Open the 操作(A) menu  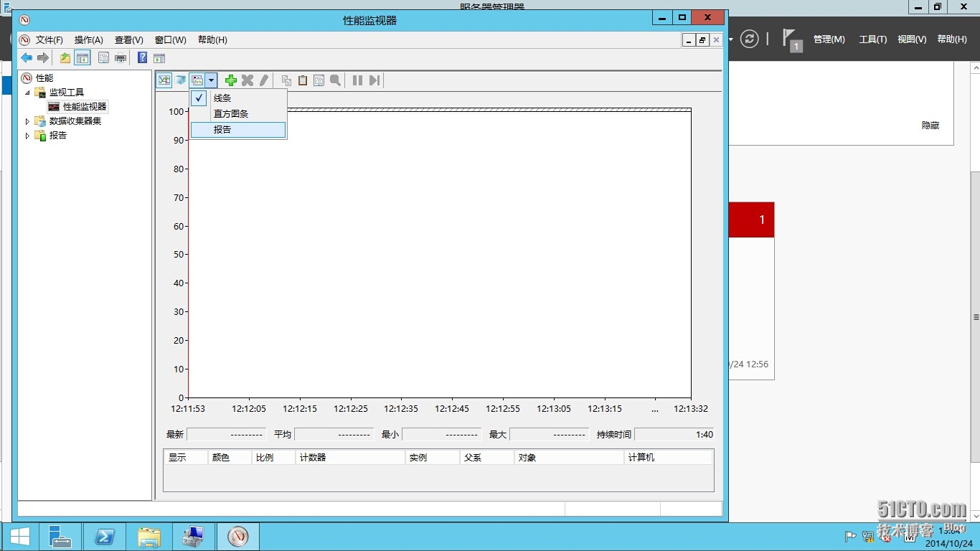coord(89,40)
